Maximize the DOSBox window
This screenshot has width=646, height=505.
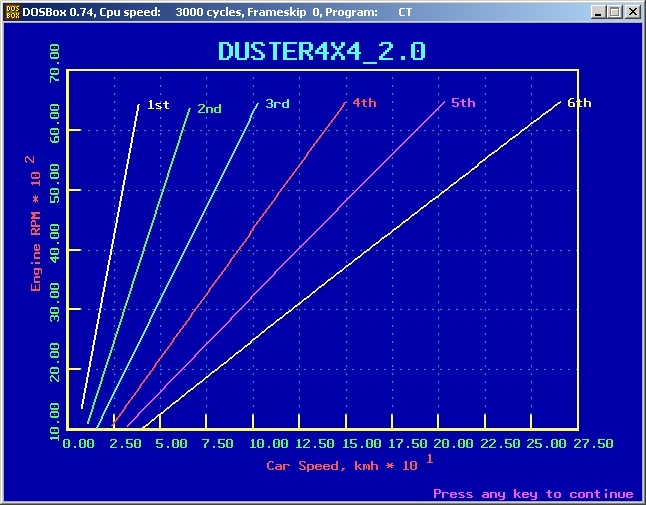pyautogui.click(x=614, y=12)
